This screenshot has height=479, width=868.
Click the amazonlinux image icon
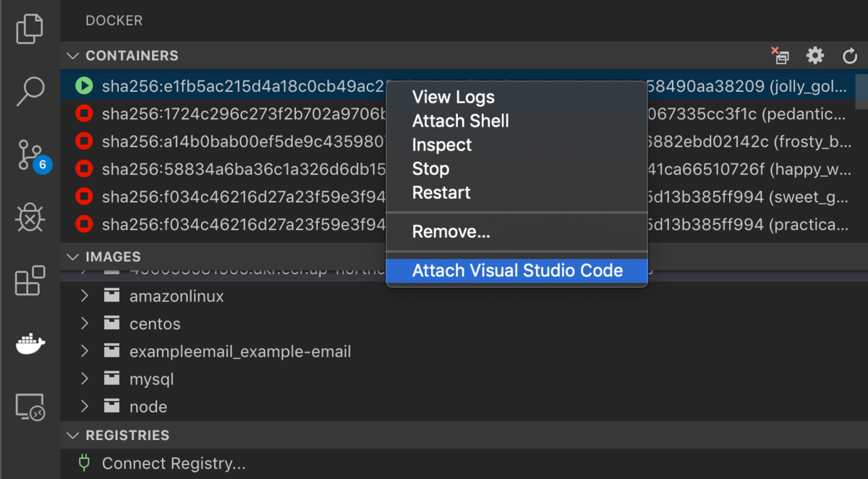pos(111,296)
